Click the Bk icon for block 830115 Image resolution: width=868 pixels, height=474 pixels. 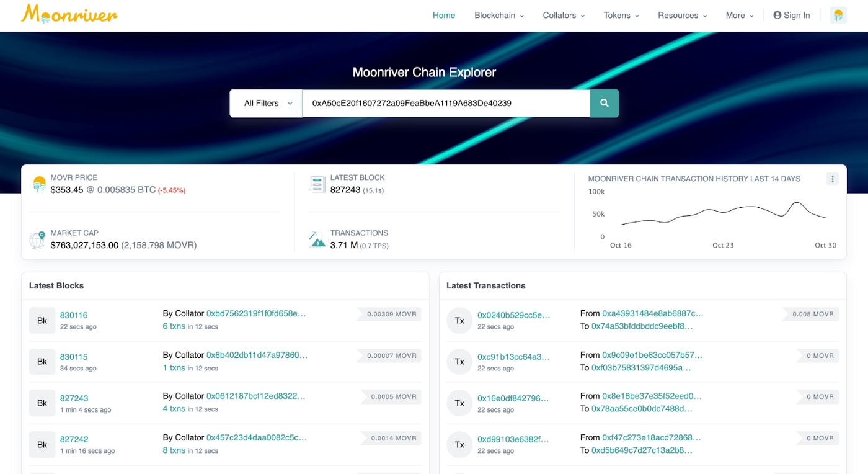(42, 362)
